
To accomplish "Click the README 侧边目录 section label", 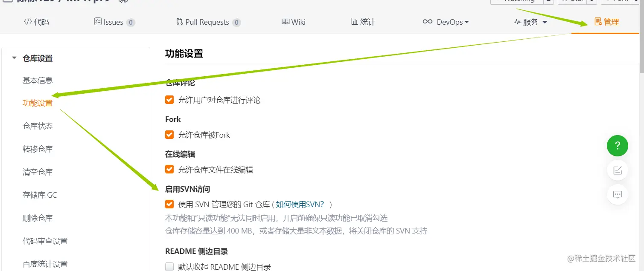I will click(x=197, y=251).
